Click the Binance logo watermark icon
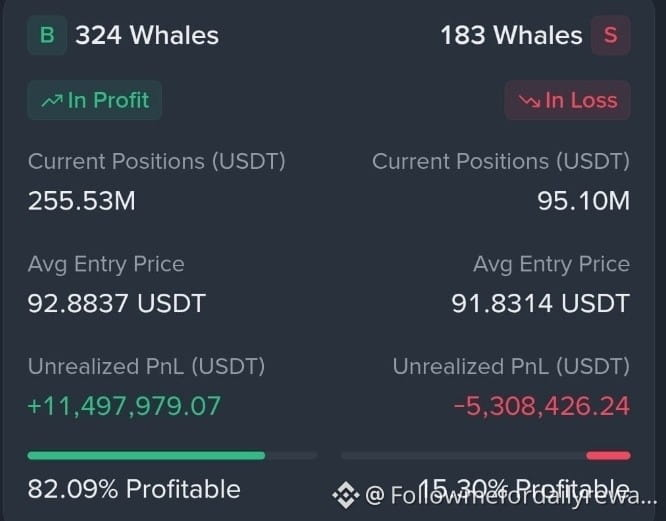This screenshot has width=666, height=521. 345,495
